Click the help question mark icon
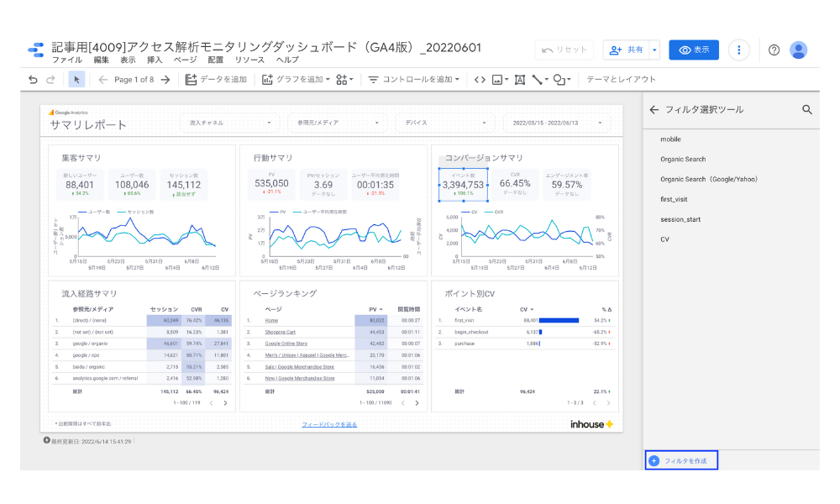The width and height of the screenshot is (840, 504). [x=774, y=50]
